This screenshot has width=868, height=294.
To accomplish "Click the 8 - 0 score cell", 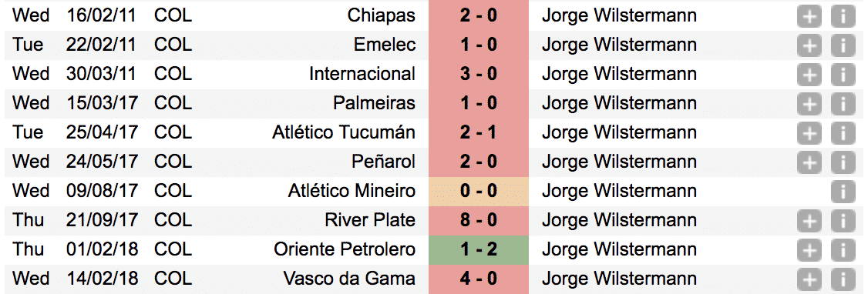I will tap(478, 220).
